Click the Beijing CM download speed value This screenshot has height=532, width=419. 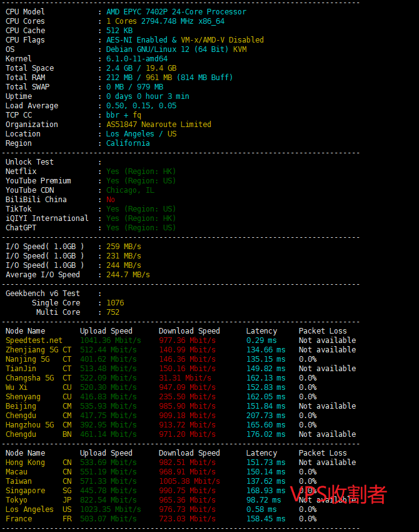coord(186,406)
